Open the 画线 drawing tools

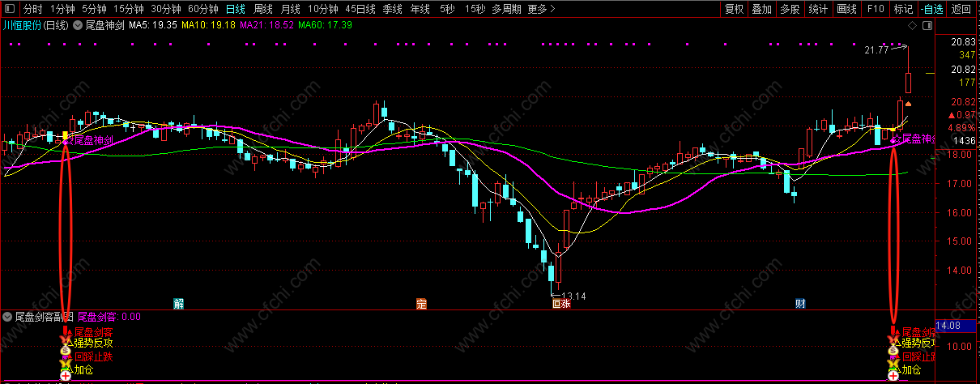(846, 10)
